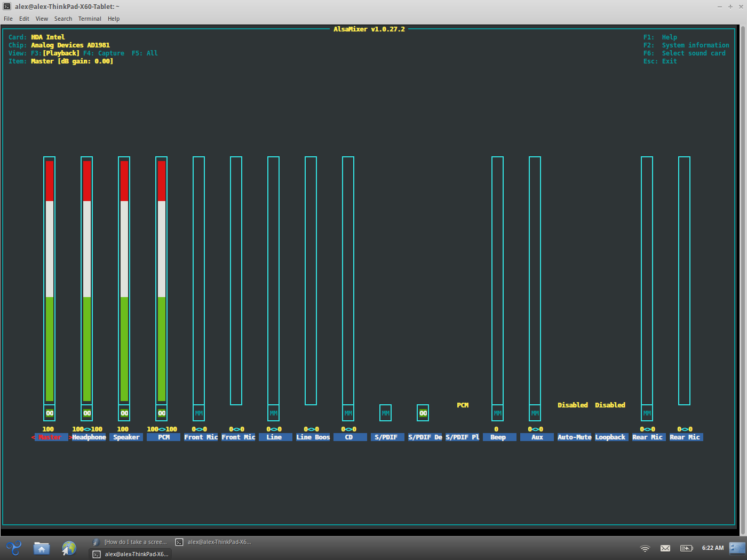The image size is (747, 560).
Task: Click the battery status tray icon
Action: pos(686,548)
